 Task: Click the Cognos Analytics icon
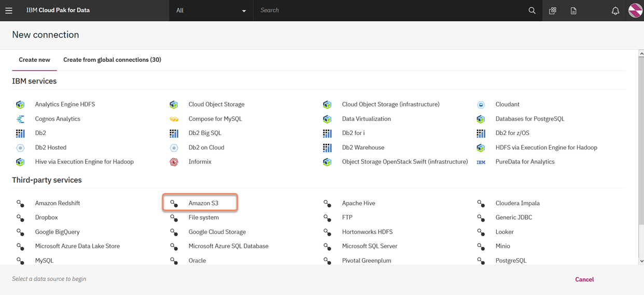point(20,119)
